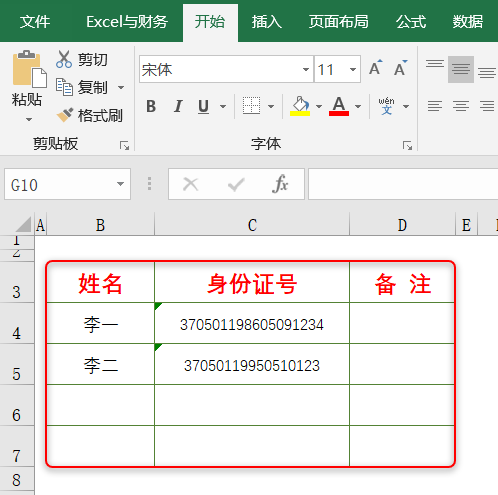498x495 pixels.
Task: Increase font size with the larger A
Action: point(376,68)
